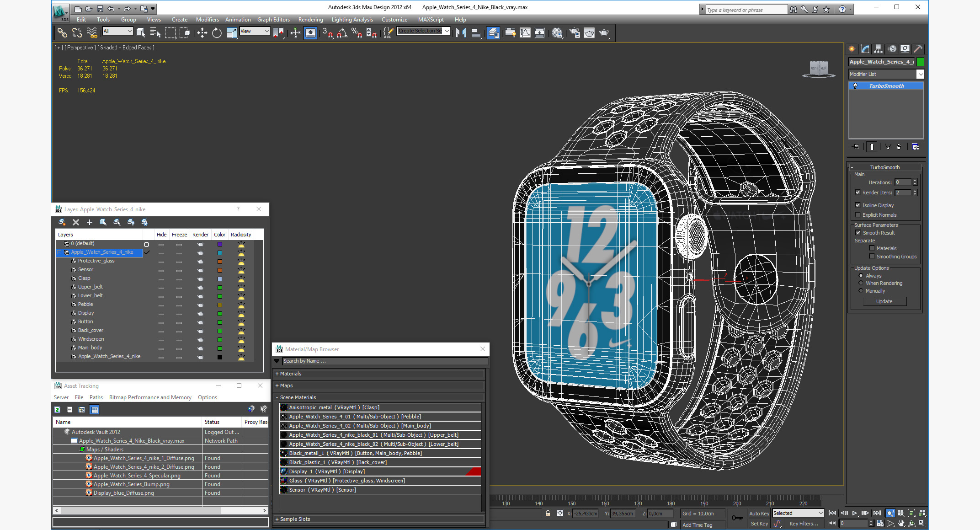The height and width of the screenshot is (530, 980).
Task: Toggle the Selection Lock padlock icon
Action: (548, 513)
